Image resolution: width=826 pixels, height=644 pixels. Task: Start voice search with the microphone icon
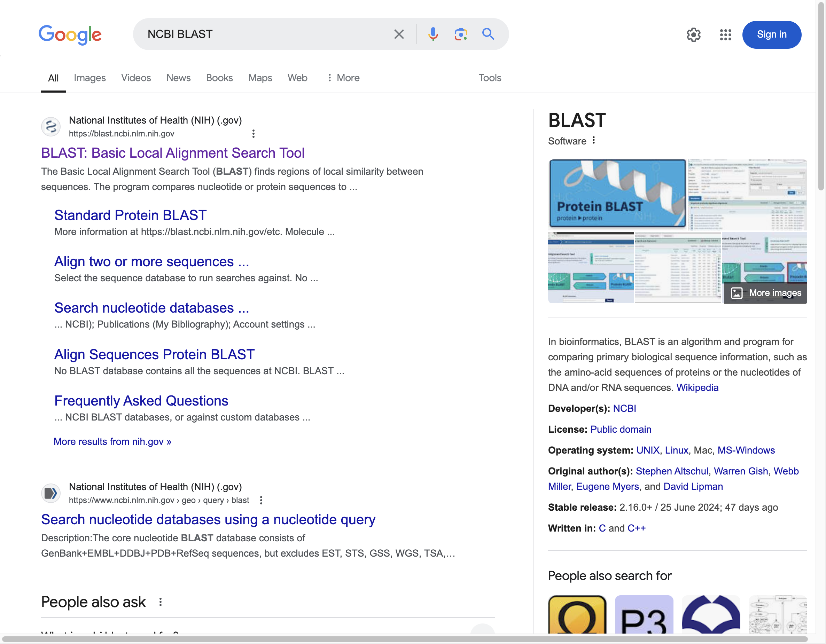433,34
